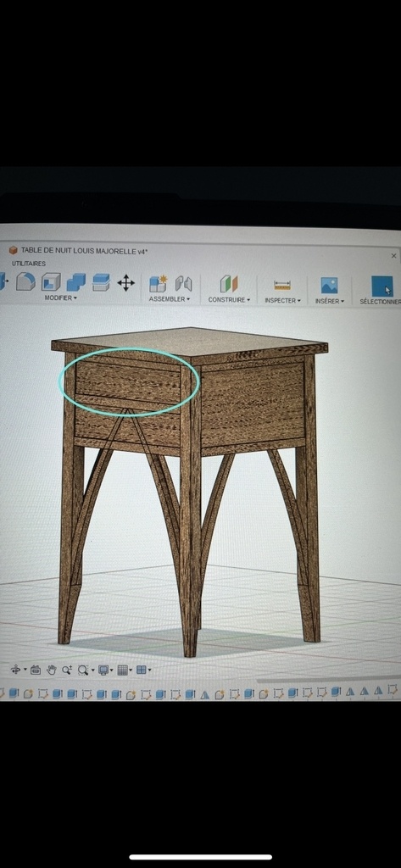Open the INSPECTER dropdown menu
The height and width of the screenshot is (868, 401).
coord(282,301)
